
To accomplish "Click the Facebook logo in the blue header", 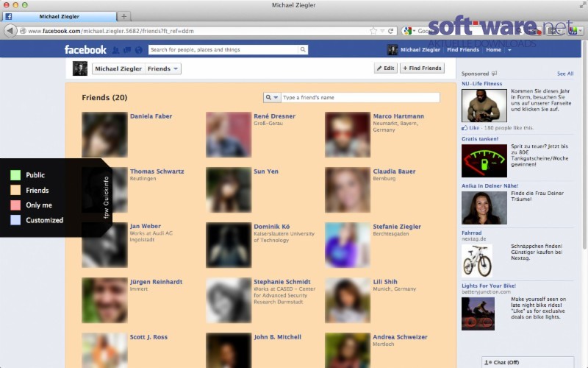I will click(85, 49).
